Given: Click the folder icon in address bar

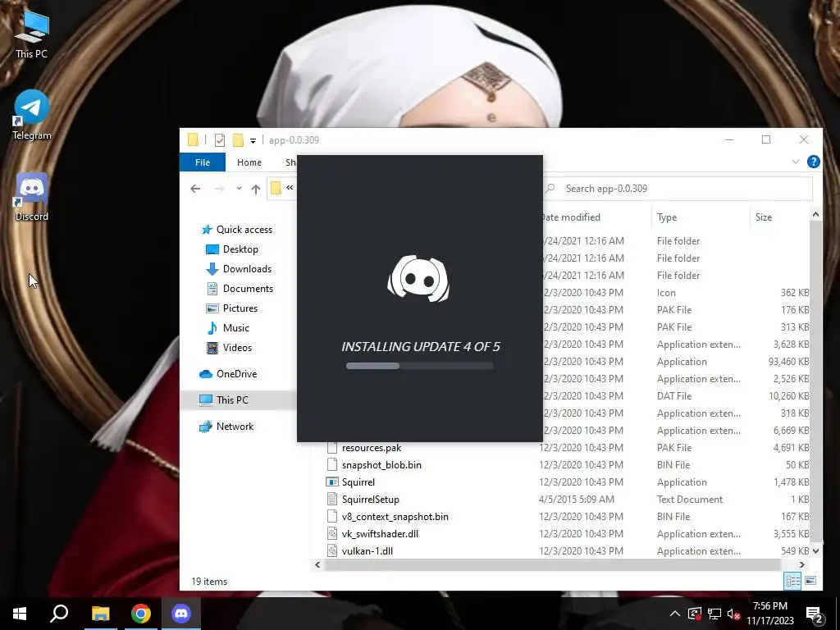Looking at the screenshot, I should 276,188.
